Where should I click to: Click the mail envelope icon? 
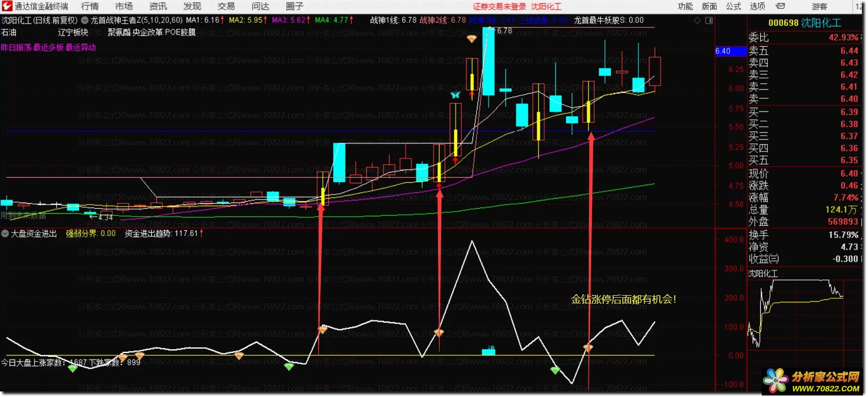pyautogui.click(x=780, y=6)
